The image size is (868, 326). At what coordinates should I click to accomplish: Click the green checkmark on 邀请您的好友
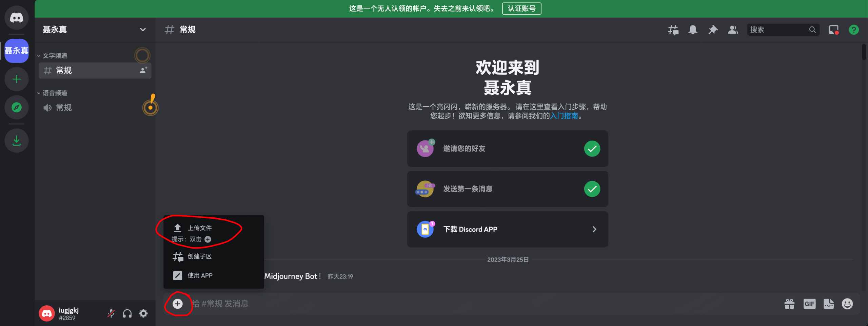(592, 148)
